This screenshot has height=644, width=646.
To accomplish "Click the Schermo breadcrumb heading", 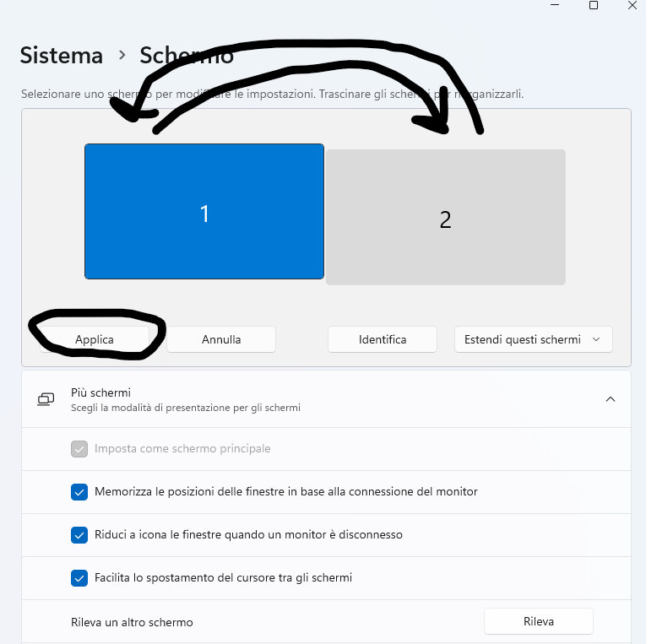I will [186, 56].
